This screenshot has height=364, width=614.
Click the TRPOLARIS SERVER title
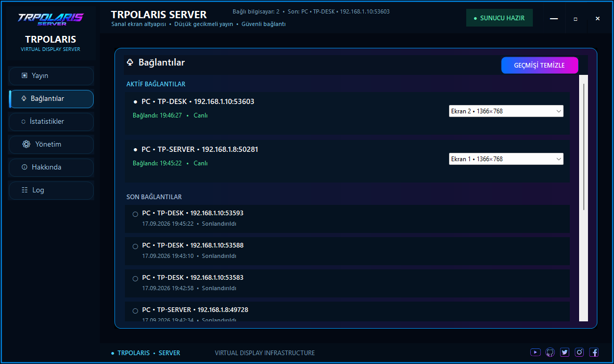[159, 15]
